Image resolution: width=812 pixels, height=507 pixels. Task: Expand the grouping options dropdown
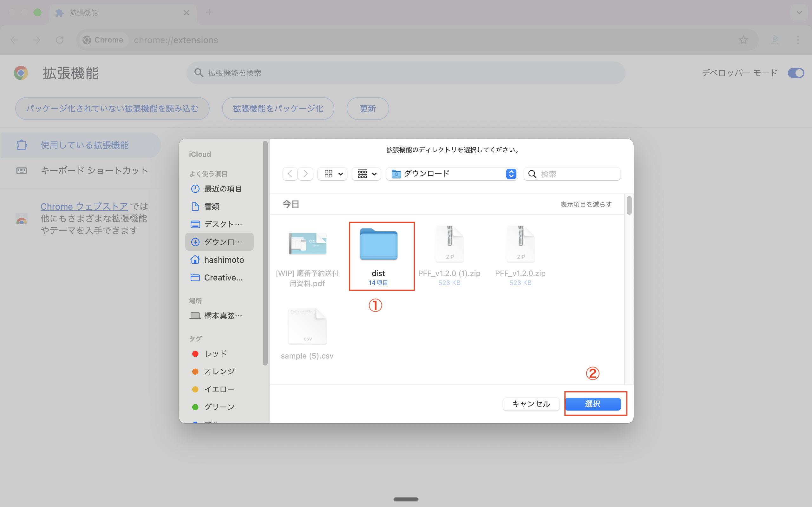[x=367, y=174]
